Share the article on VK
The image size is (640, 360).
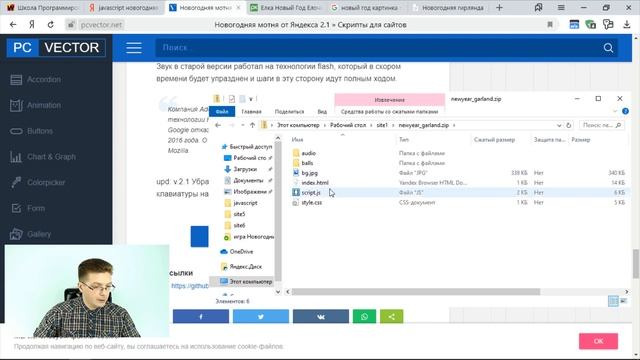(321, 316)
